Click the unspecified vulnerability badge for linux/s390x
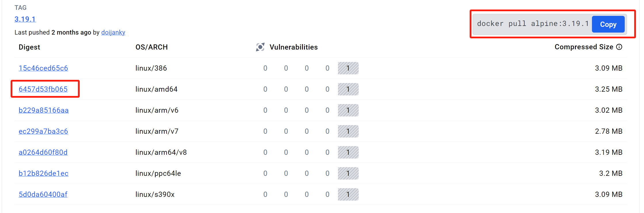644x213 pixels. (348, 195)
